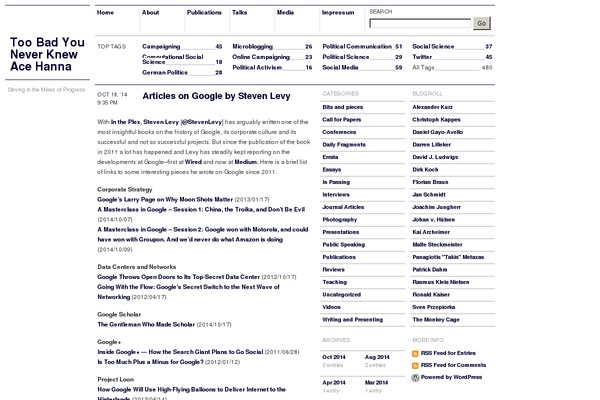The height and width of the screenshot is (400, 600).
Task: Follow the Medium link in the post
Action: (x=246, y=162)
